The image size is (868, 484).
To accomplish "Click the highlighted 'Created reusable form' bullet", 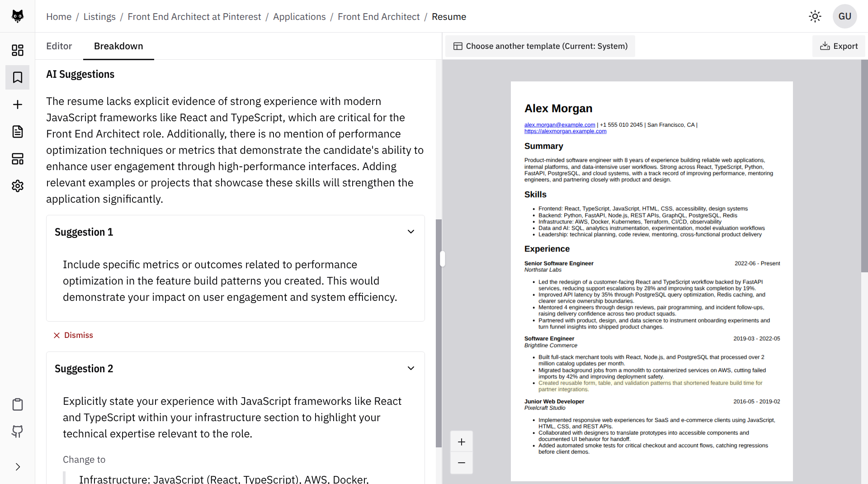I will point(650,386).
